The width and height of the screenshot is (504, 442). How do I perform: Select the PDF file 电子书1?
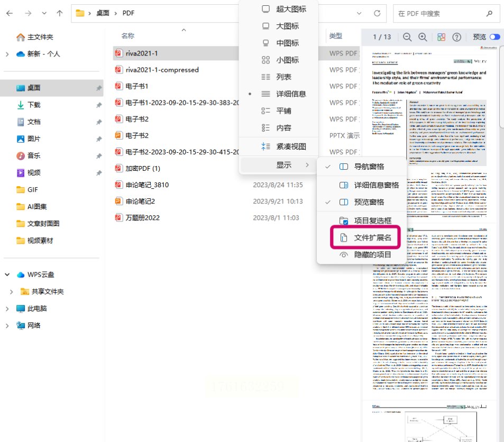(x=136, y=86)
